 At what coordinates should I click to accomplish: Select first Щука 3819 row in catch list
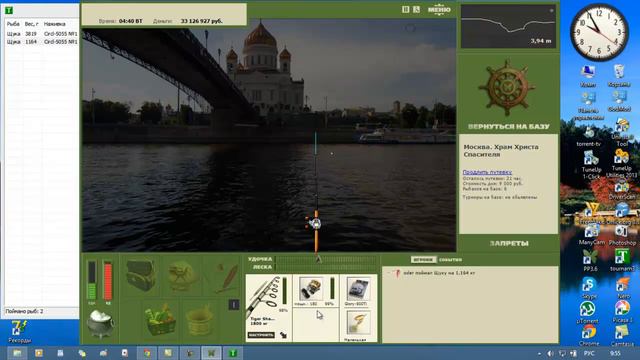(x=42, y=34)
